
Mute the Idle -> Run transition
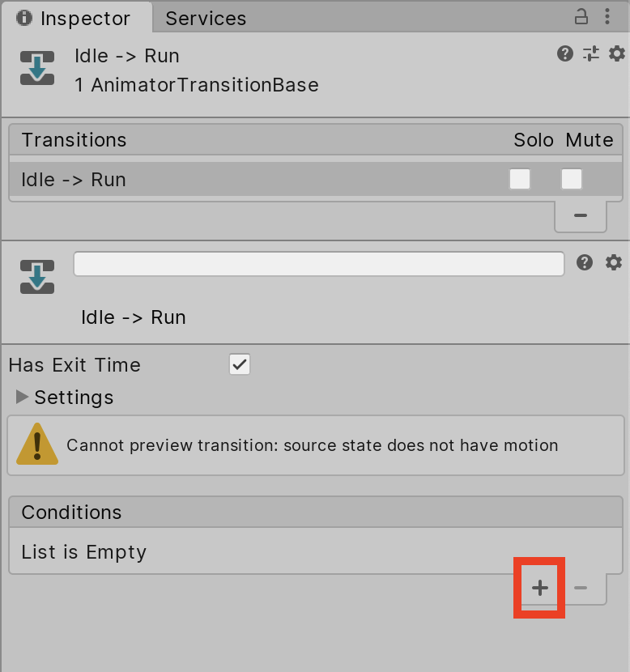[572, 179]
